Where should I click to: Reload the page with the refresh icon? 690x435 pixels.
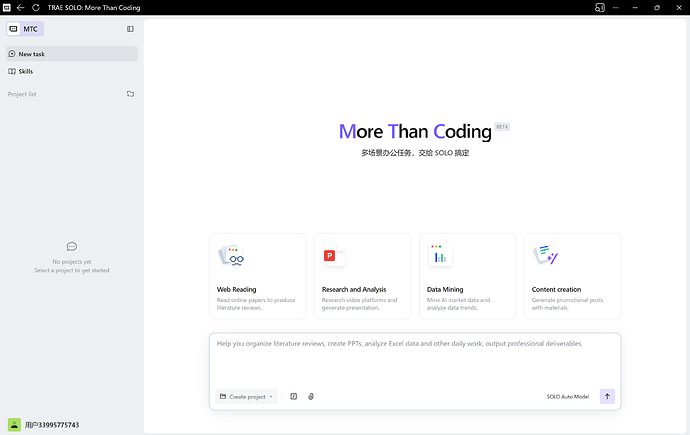click(36, 7)
